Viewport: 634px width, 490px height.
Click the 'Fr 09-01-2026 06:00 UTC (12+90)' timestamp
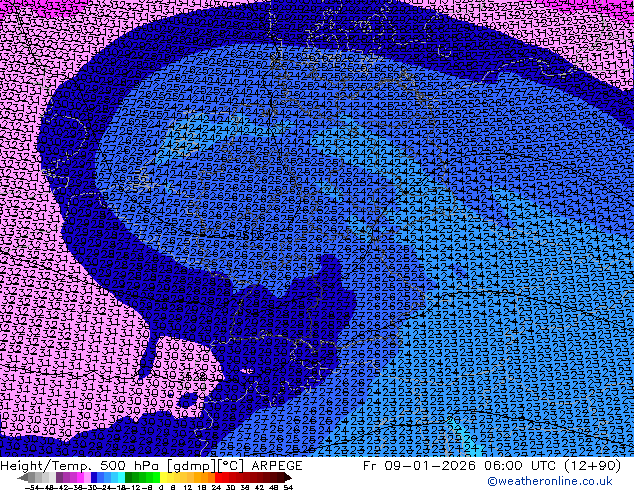492,466
